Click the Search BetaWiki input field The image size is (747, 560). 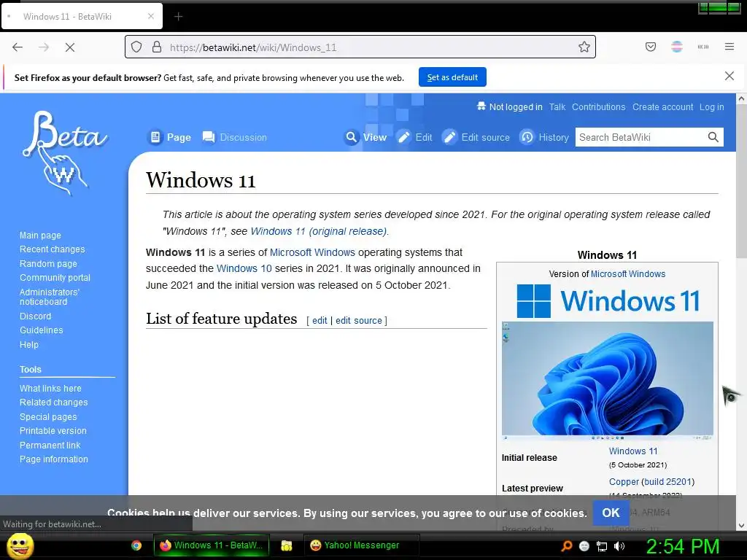[640, 137]
